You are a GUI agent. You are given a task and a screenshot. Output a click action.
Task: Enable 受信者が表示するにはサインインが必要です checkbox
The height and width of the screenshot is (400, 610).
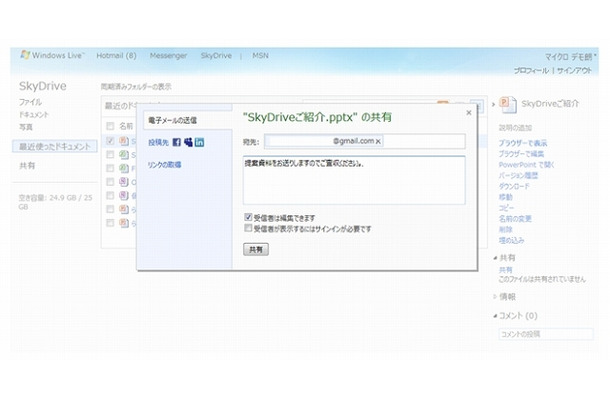pyautogui.click(x=248, y=228)
